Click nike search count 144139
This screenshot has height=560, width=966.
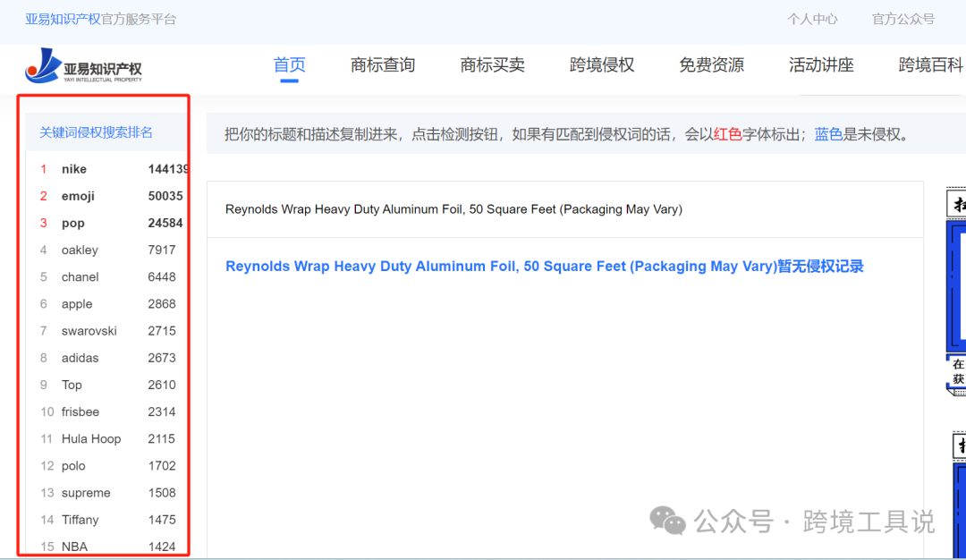point(168,169)
